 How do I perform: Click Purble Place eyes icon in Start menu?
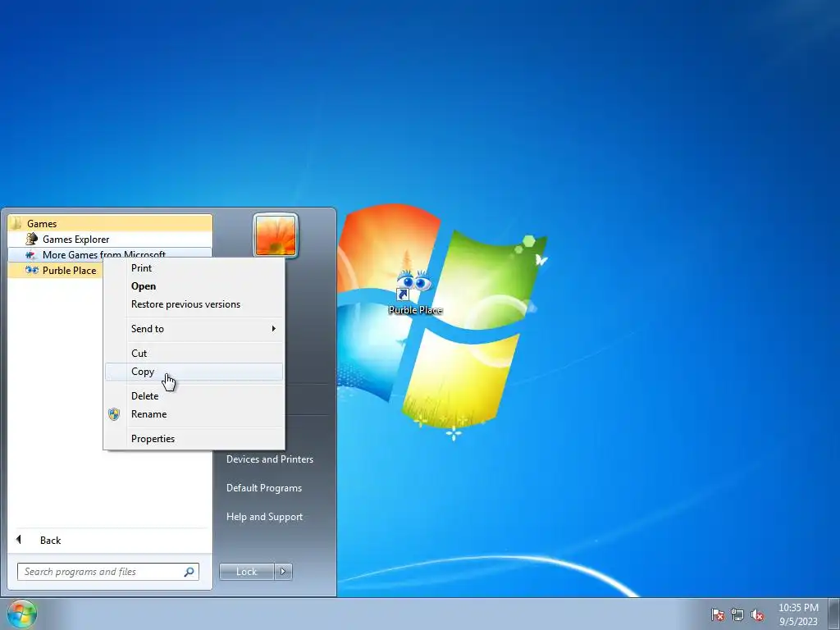tap(32, 271)
